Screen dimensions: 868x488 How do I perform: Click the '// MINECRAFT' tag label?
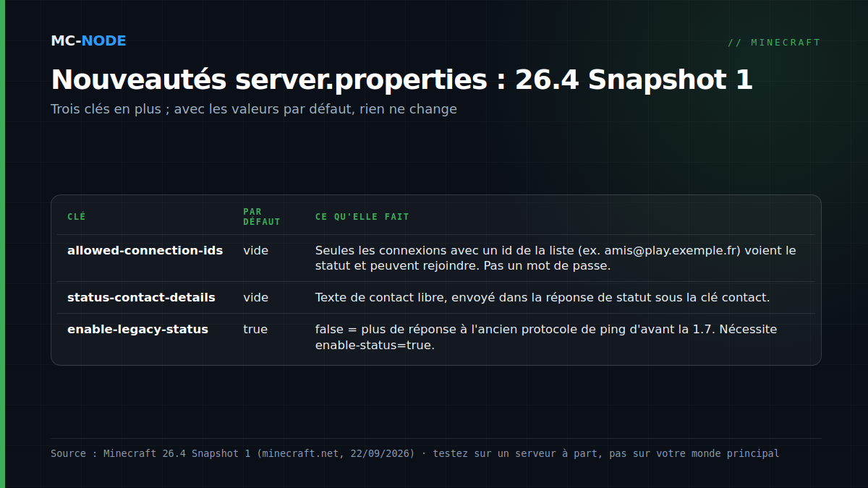(x=774, y=43)
